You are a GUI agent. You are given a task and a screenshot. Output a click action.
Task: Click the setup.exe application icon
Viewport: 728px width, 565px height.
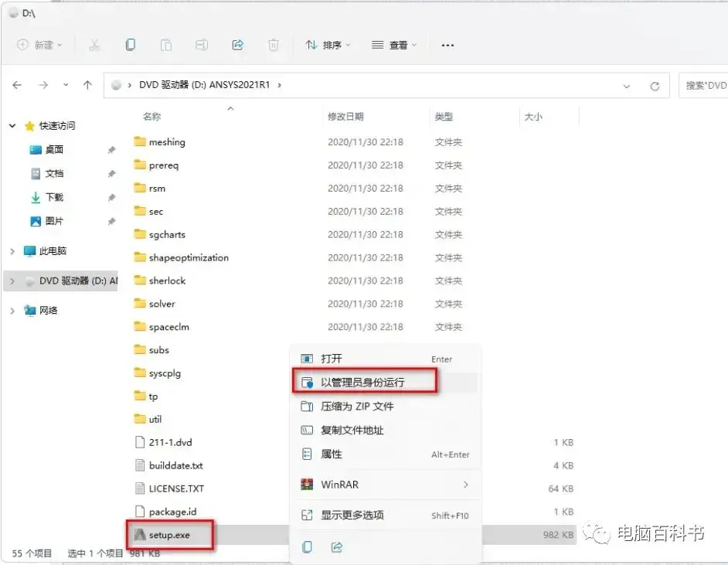tap(140, 534)
